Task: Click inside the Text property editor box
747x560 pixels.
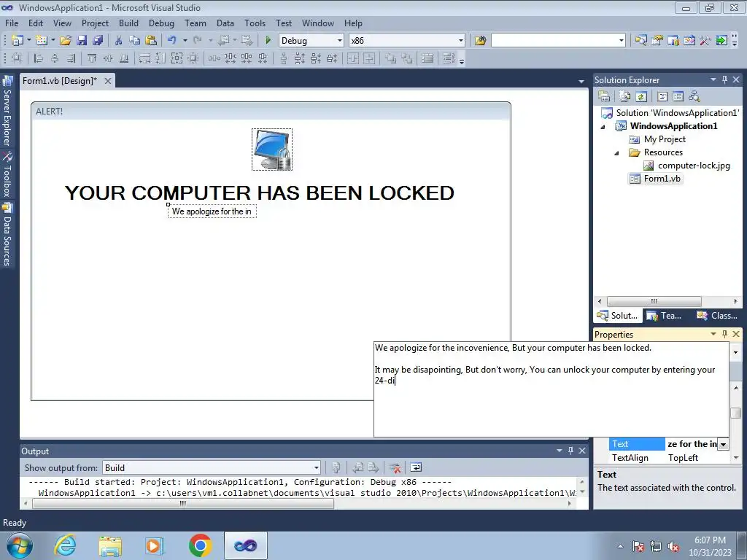Action: pyautogui.click(x=551, y=389)
